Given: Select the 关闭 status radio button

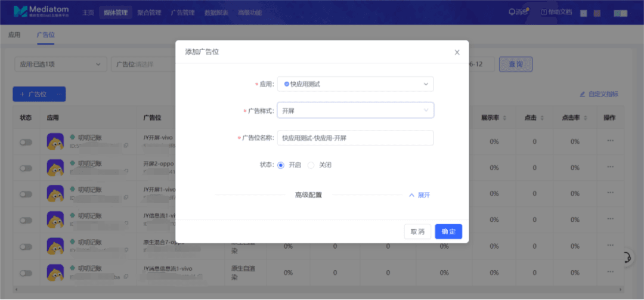Looking at the screenshot, I should pyautogui.click(x=311, y=165).
